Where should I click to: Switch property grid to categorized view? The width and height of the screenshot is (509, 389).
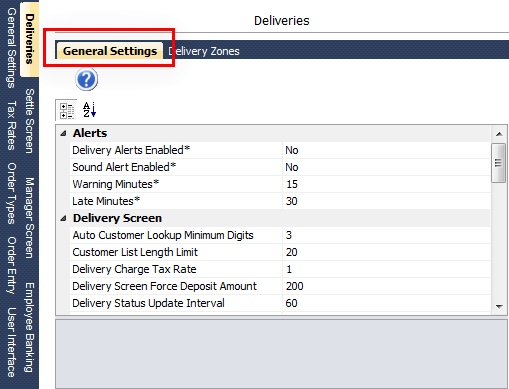click(67, 111)
